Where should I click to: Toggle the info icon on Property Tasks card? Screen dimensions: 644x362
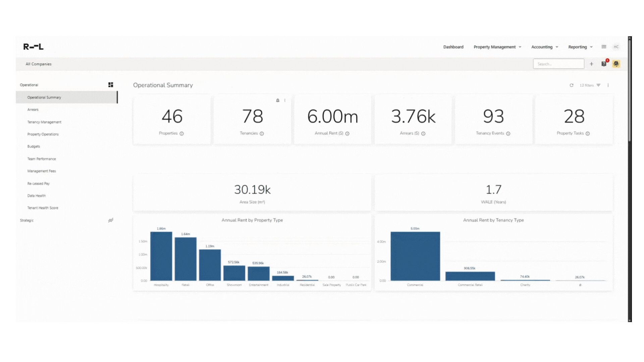(x=588, y=133)
